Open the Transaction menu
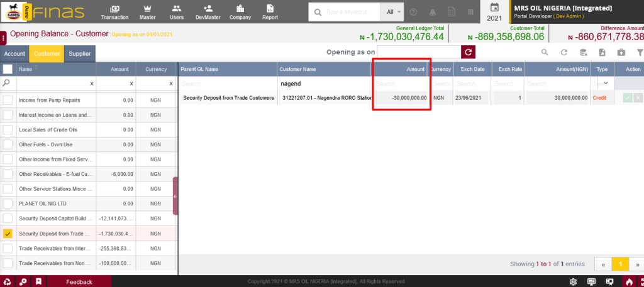Screen dimensions: 644x287 pos(114,13)
